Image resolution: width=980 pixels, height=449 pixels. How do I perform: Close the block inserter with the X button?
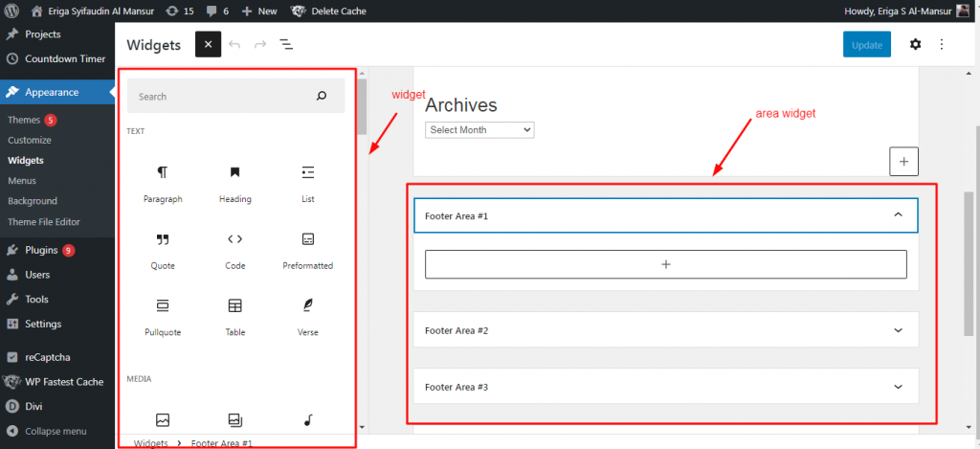pyautogui.click(x=208, y=44)
